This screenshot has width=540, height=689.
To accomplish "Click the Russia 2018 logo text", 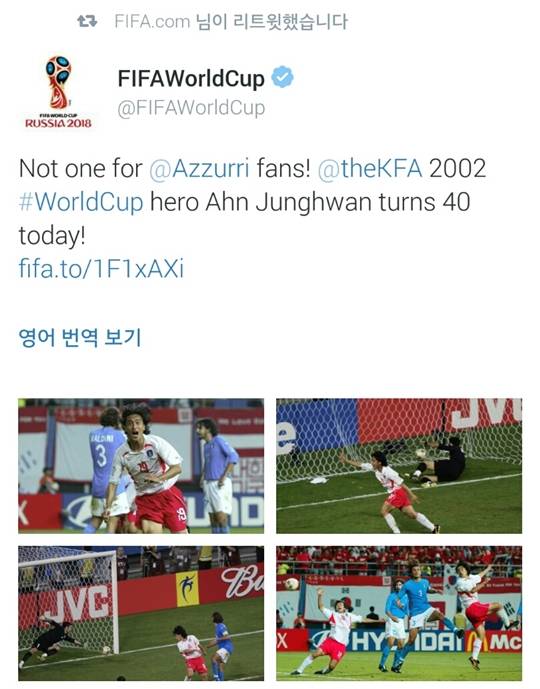I will pyautogui.click(x=58, y=123).
